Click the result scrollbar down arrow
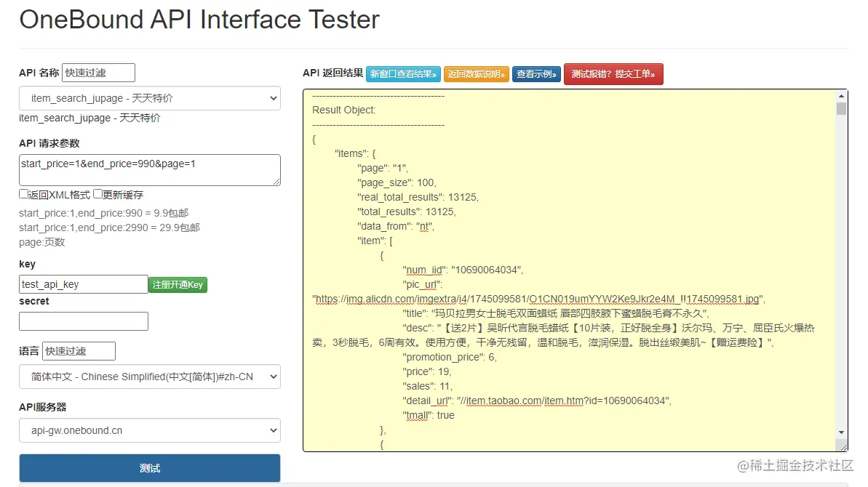This screenshot has width=868, height=487. [x=841, y=432]
